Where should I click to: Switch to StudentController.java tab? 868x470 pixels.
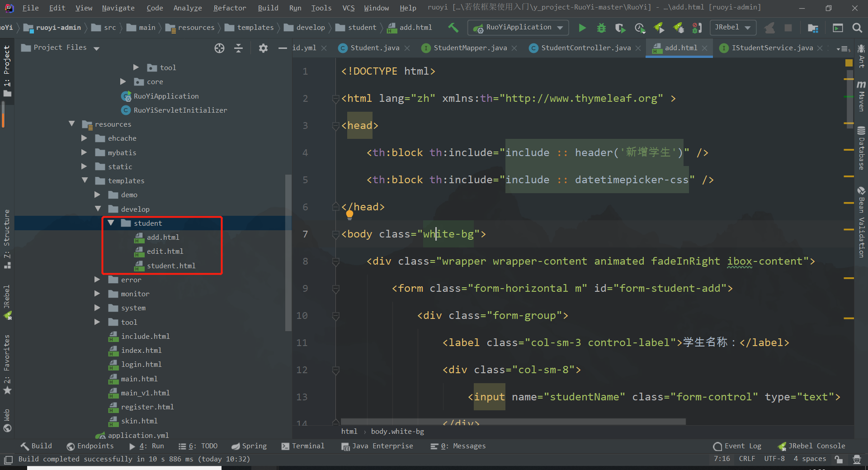coord(586,47)
